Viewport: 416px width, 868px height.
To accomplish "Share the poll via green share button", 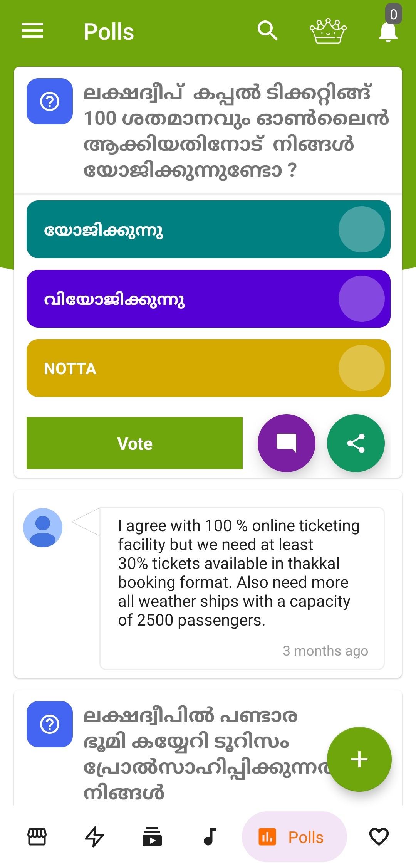I will 356,443.
